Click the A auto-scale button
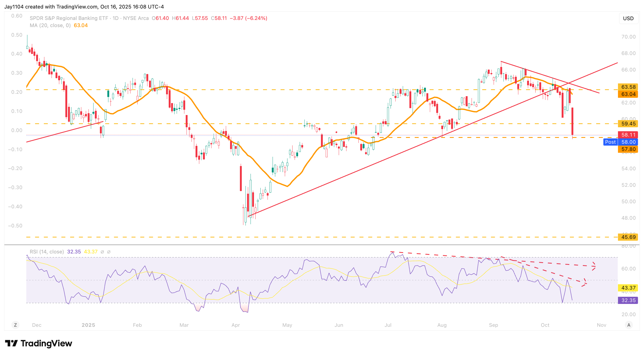644x356 pixels. click(629, 325)
